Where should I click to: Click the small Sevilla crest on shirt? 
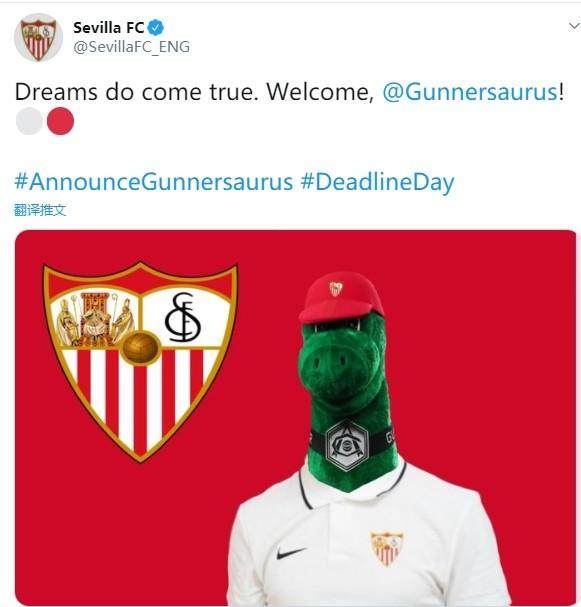pyautogui.click(x=387, y=549)
